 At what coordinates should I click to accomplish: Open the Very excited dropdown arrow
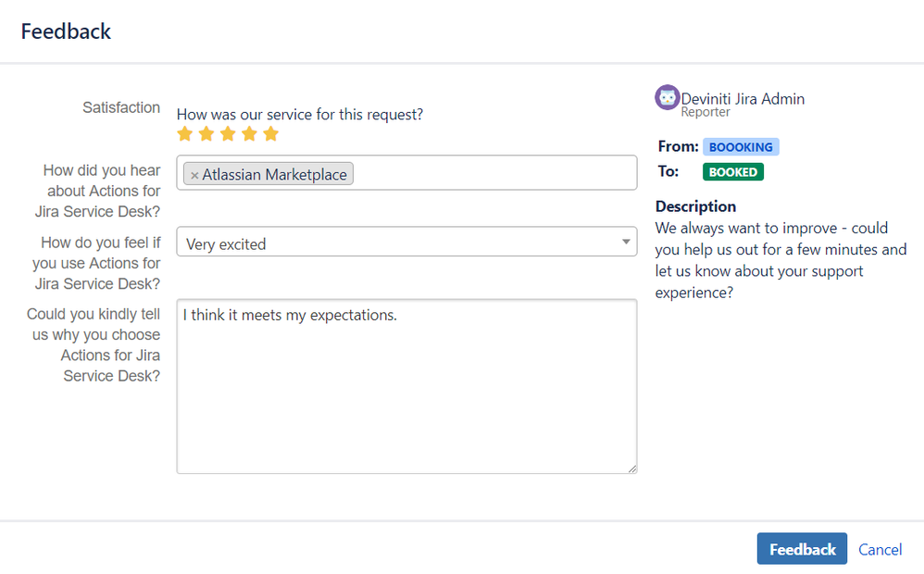(626, 241)
